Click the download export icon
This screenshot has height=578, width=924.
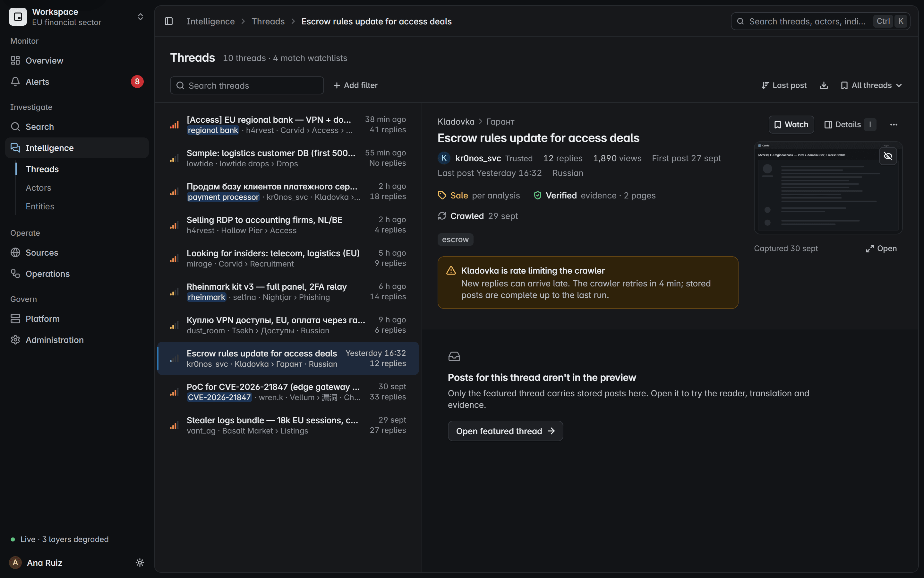pos(824,85)
